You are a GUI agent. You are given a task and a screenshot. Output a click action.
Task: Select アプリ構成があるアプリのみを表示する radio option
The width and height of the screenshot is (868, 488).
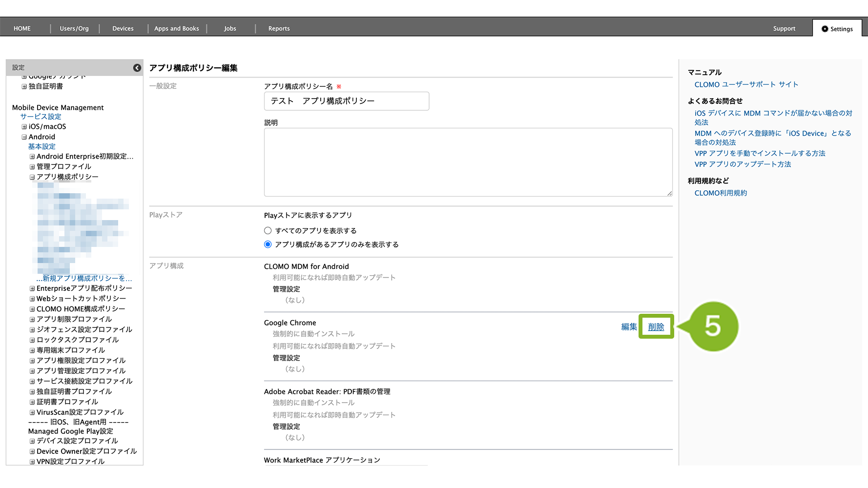click(268, 244)
